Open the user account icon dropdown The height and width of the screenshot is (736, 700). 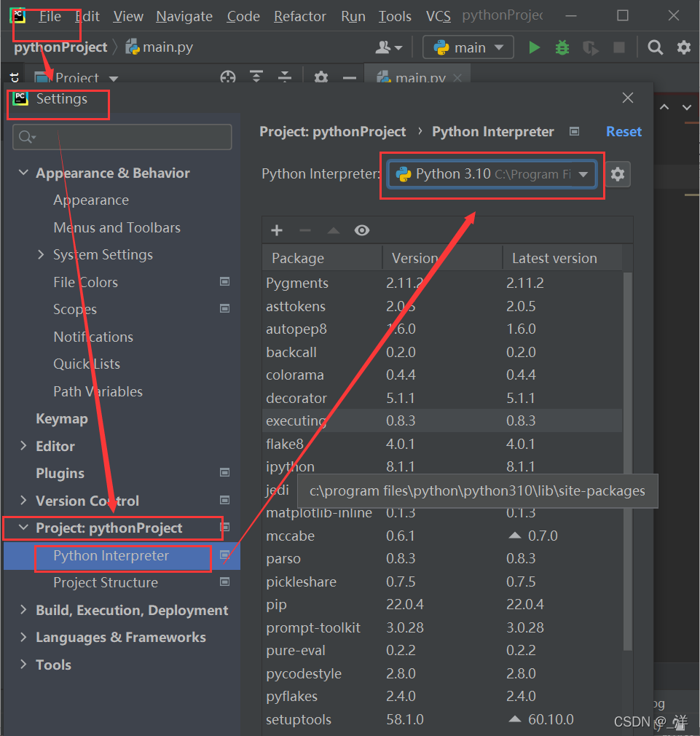[388, 47]
